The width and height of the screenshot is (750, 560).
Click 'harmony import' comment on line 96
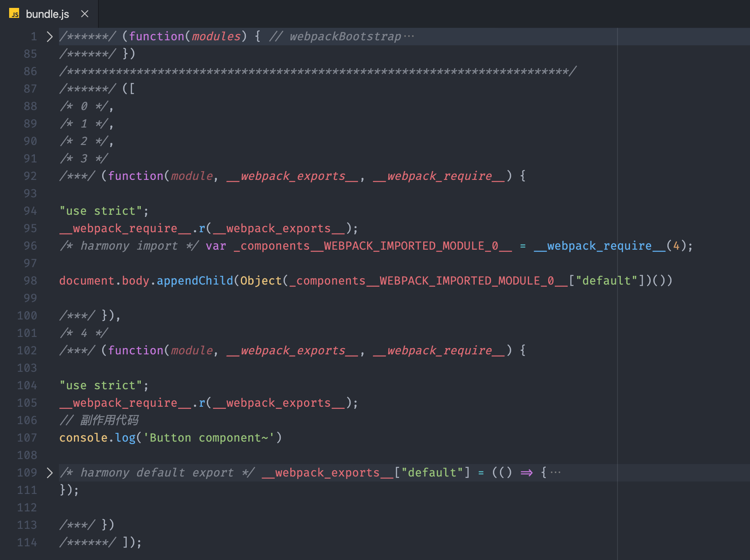click(x=129, y=246)
